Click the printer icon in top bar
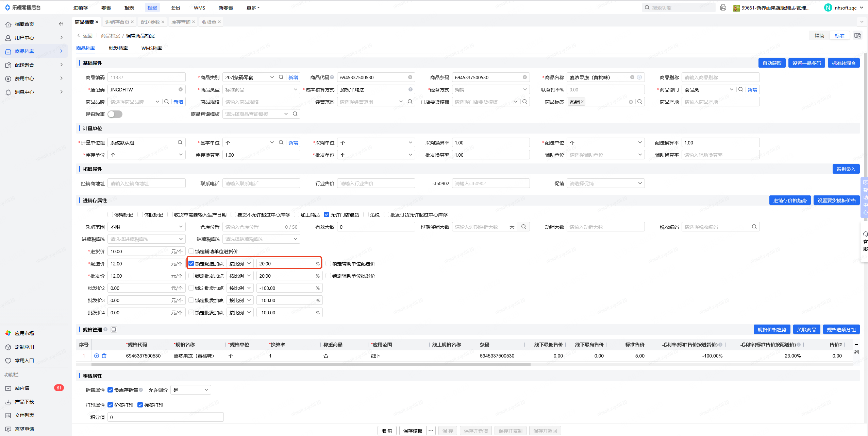 [723, 7]
